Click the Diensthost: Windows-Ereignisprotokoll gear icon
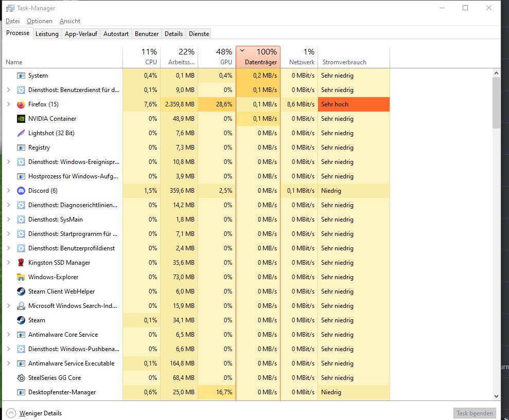Screen dimensions: 509x420 coord(21,162)
